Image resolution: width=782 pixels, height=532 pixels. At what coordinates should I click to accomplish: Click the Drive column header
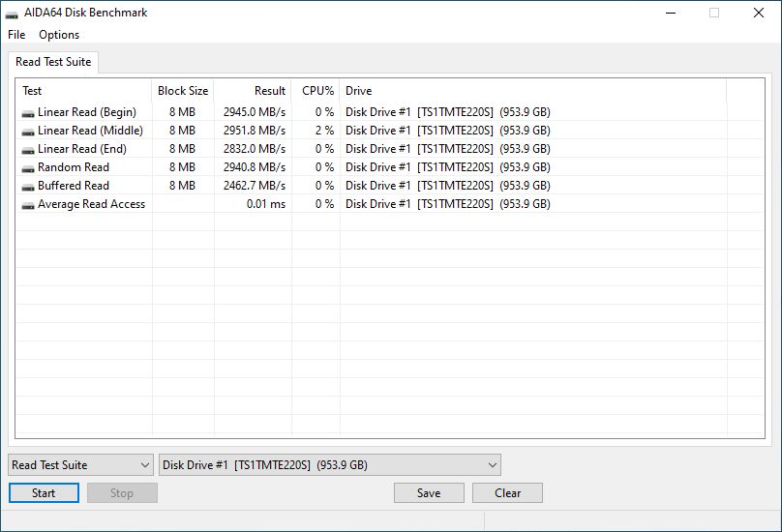click(x=533, y=91)
